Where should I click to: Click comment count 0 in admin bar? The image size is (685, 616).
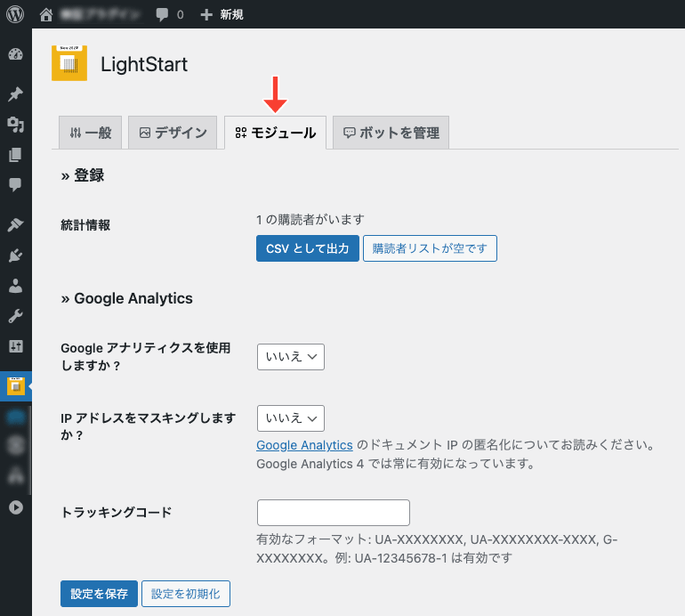pyautogui.click(x=180, y=15)
